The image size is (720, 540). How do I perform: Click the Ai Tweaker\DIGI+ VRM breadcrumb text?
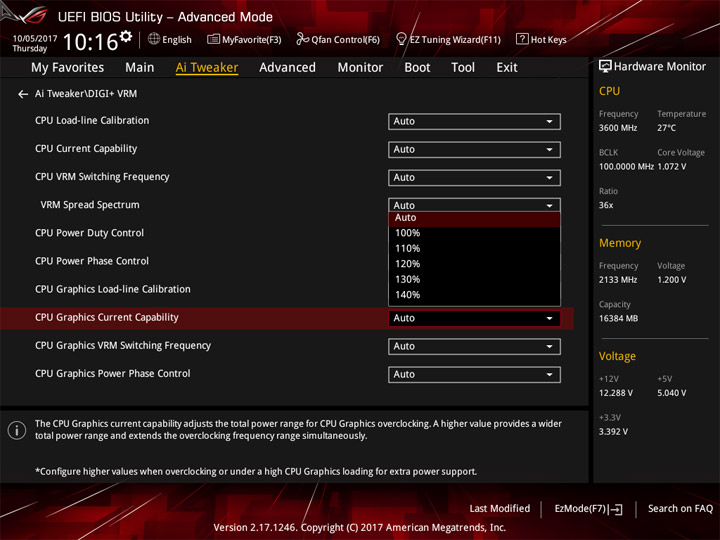[x=86, y=94]
